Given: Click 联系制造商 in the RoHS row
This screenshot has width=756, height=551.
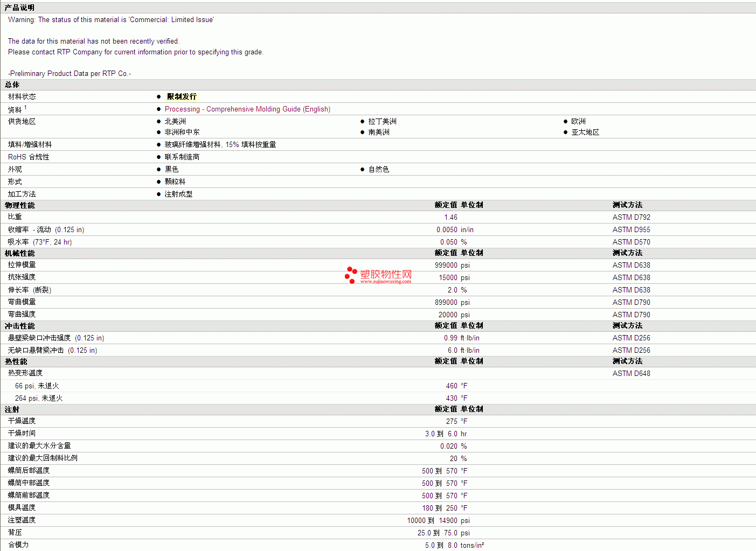Looking at the screenshot, I should [x=182, y=157].
